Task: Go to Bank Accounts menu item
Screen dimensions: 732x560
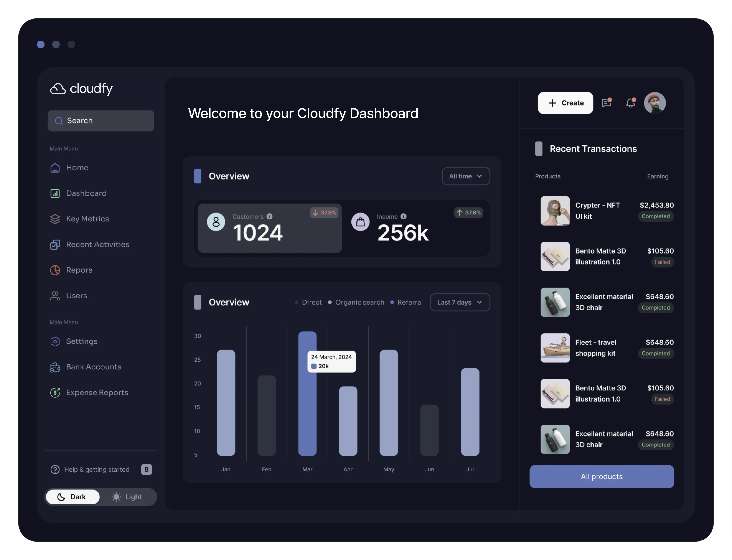Action: pyautogui.click(x=93, y=367)
